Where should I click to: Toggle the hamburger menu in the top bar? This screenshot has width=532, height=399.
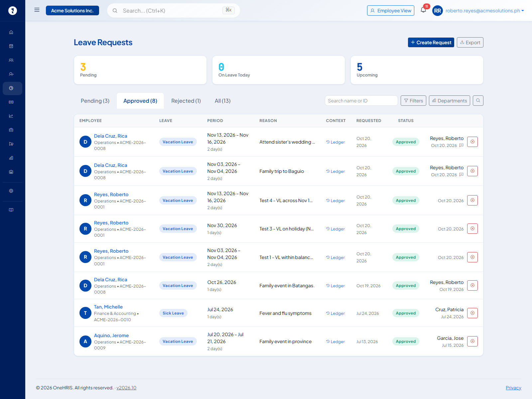[x=37, y=10]
